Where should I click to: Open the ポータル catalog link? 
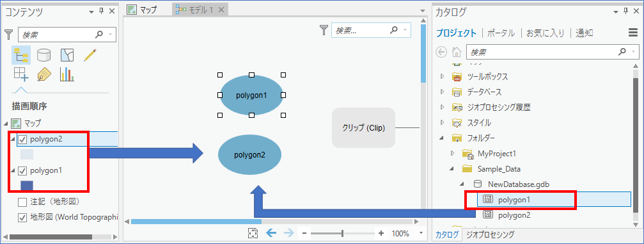click(501, 33)
